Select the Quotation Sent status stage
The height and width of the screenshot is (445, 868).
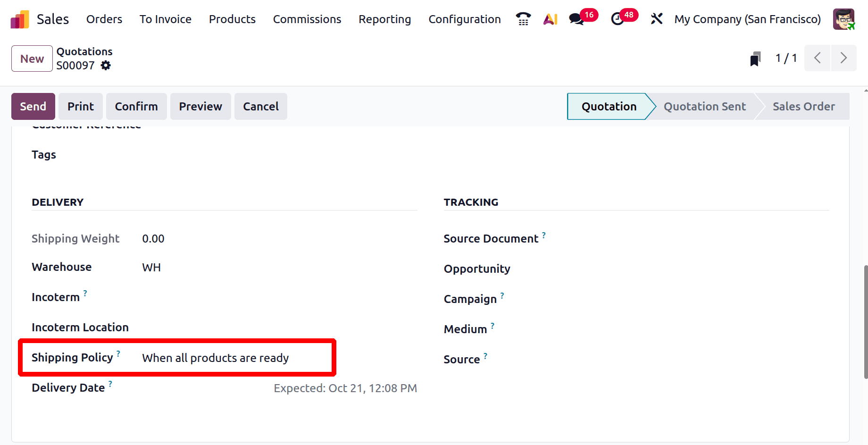[x=704, y=107]
